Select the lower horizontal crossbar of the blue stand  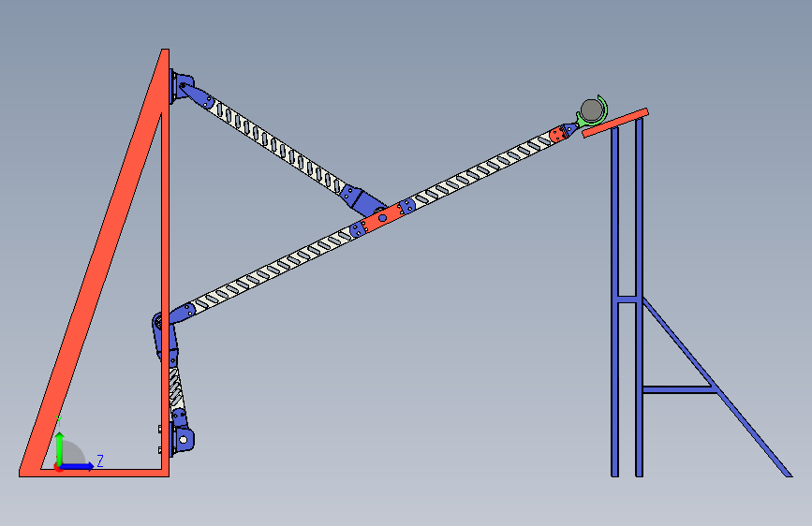(x=679, y=389)
